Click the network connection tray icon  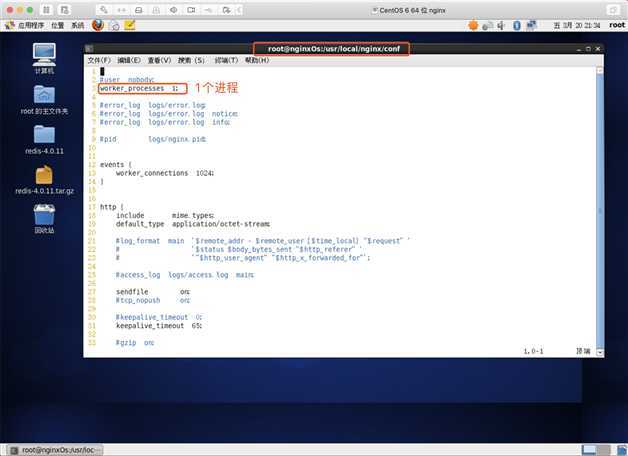[x=531, y=25]
